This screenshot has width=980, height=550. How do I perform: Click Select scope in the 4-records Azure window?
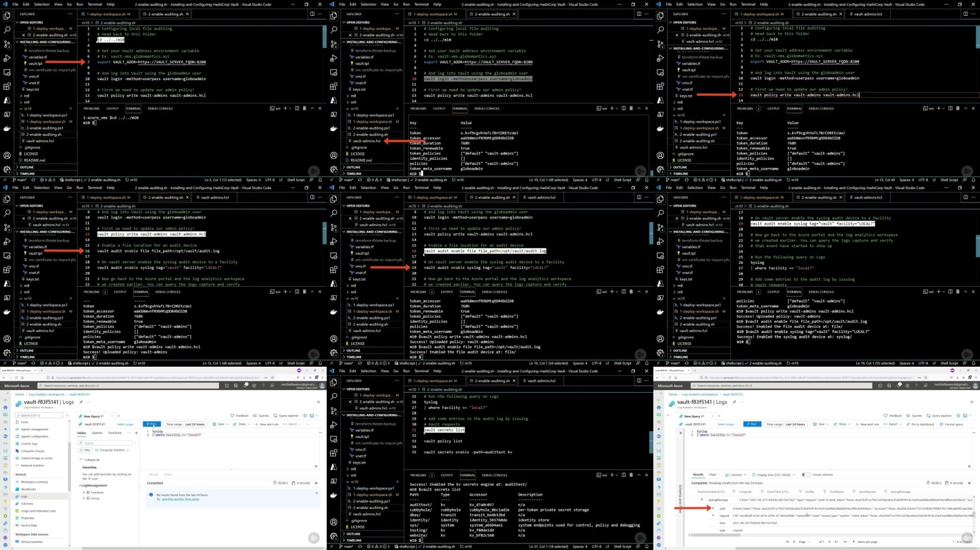[726, 424]
